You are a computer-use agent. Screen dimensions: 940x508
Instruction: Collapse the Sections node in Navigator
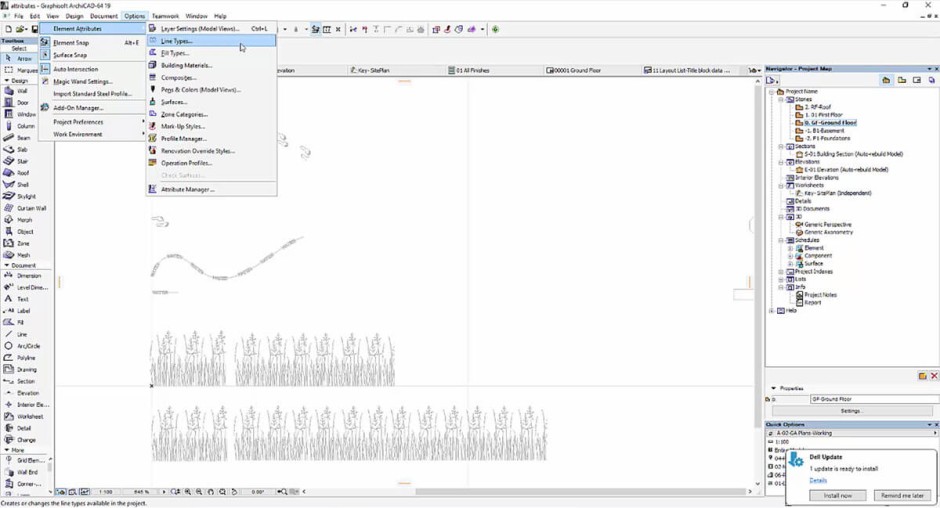coord(781,146)
